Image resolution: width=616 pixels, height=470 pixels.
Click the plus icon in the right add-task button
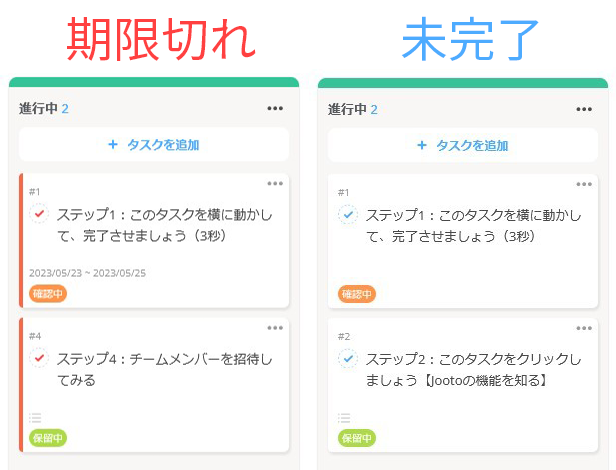click(x=421, y=145)
